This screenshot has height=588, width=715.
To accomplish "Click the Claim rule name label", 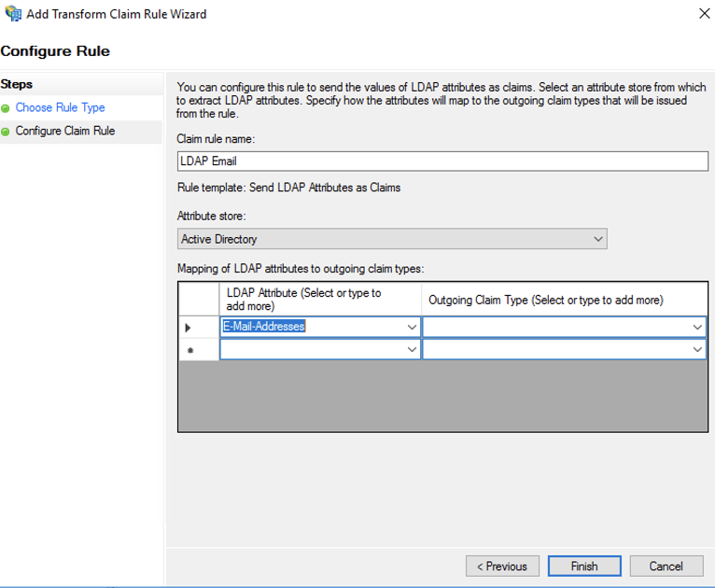I will click(x=216, y=138).
